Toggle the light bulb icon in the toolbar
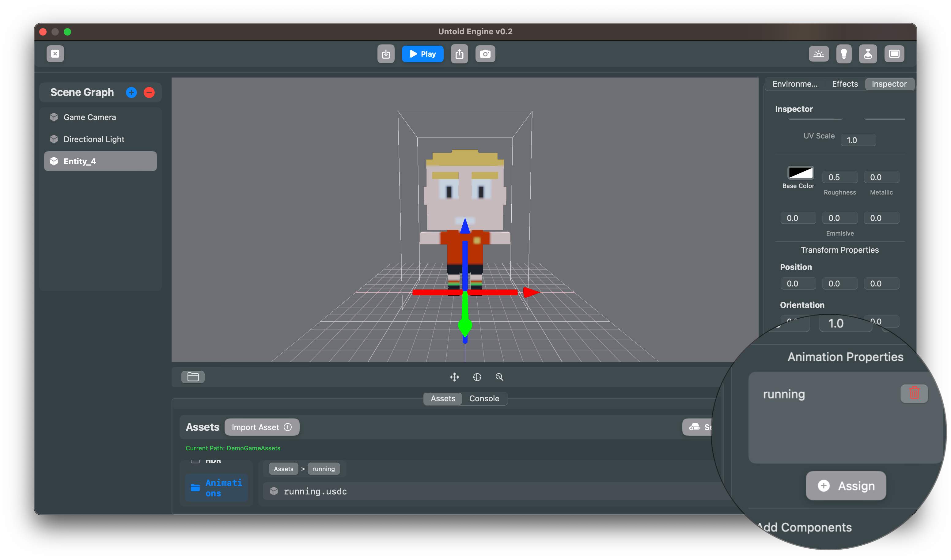 tap(844, 54)
